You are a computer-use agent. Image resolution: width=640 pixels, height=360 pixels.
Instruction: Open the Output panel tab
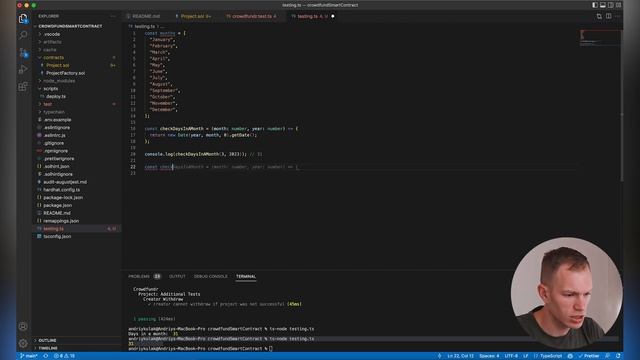177,276
